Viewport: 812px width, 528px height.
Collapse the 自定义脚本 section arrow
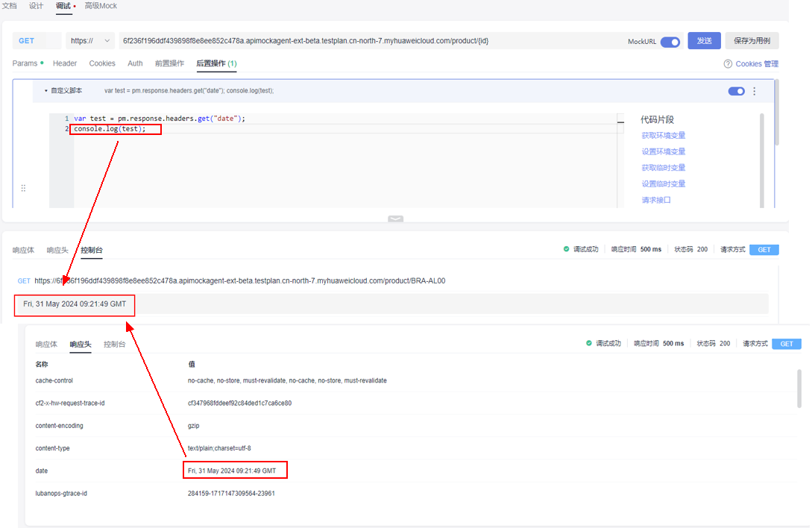coord(45,91)
